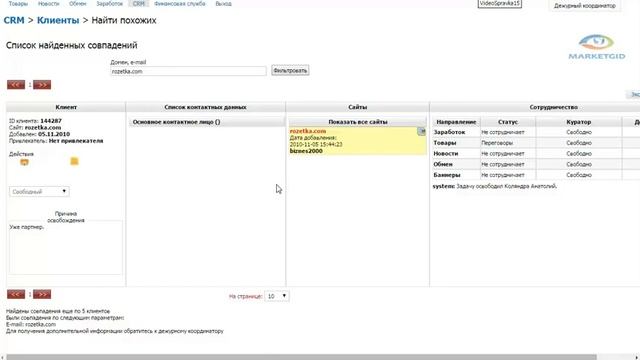Click the MarketGid logo
This screenshot has height=360, width=640.
(597, 47)
